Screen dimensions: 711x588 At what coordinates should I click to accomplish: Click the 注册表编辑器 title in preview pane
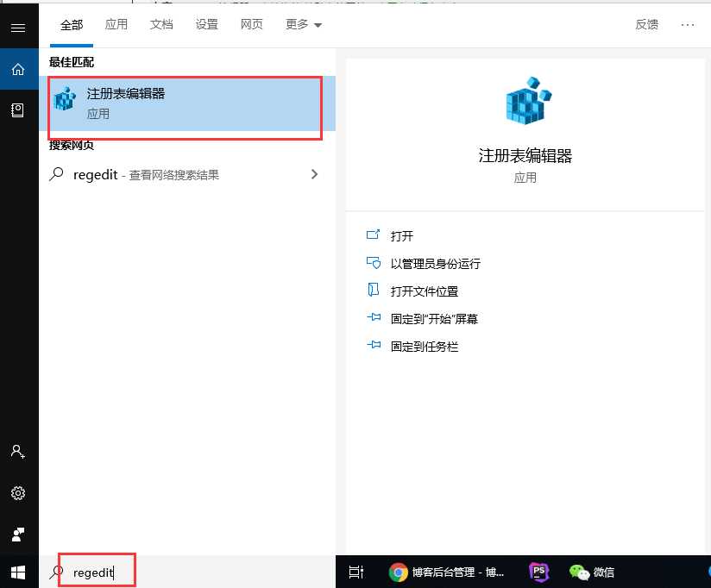click(525, 156)
